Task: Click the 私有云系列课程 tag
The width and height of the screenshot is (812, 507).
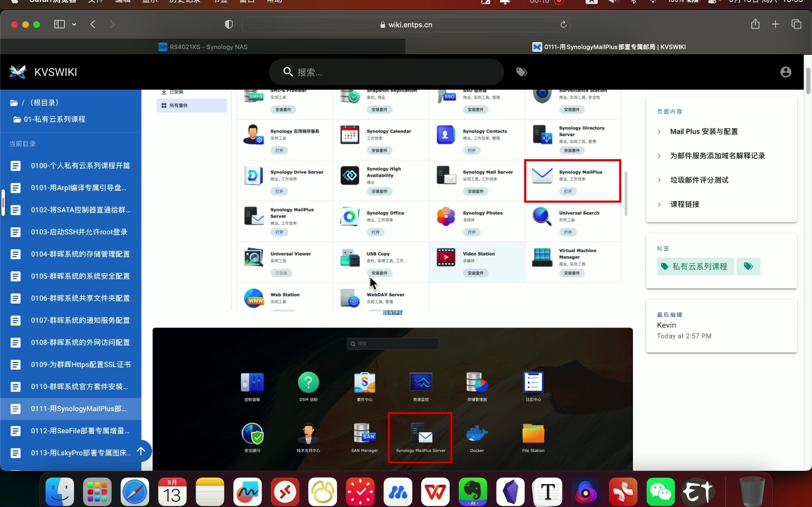Action: coord(695,266)
